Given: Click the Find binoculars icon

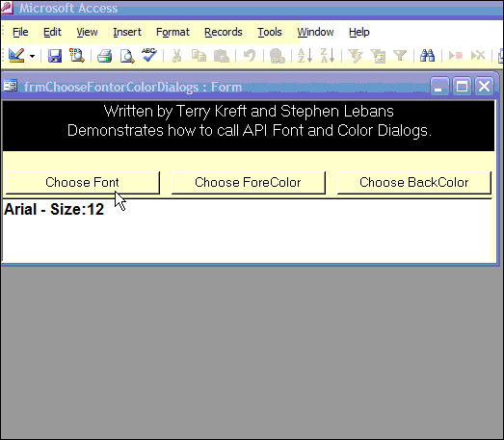Looking at the screenshot, I should click(x=427, y=56).
